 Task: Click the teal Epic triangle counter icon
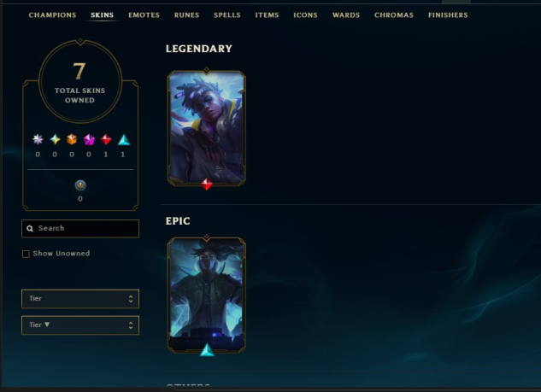[124, 139]
